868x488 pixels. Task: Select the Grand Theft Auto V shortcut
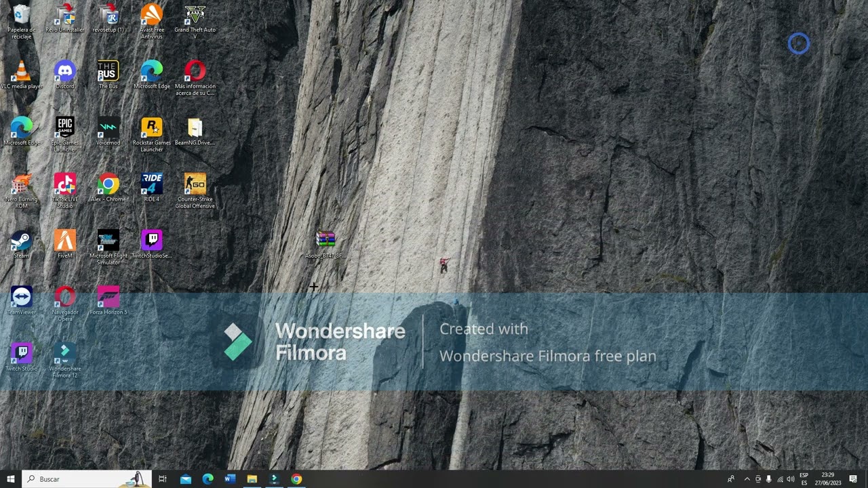(195, 22)
